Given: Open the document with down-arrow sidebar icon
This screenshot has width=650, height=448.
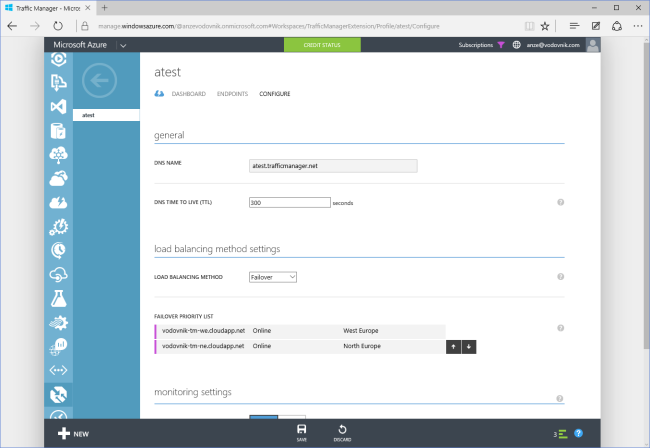Looking at the screenshot, I should [58, 82].
